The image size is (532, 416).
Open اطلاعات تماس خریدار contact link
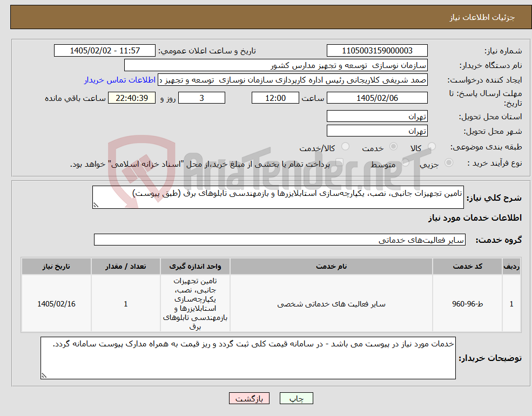pos(120,80)
